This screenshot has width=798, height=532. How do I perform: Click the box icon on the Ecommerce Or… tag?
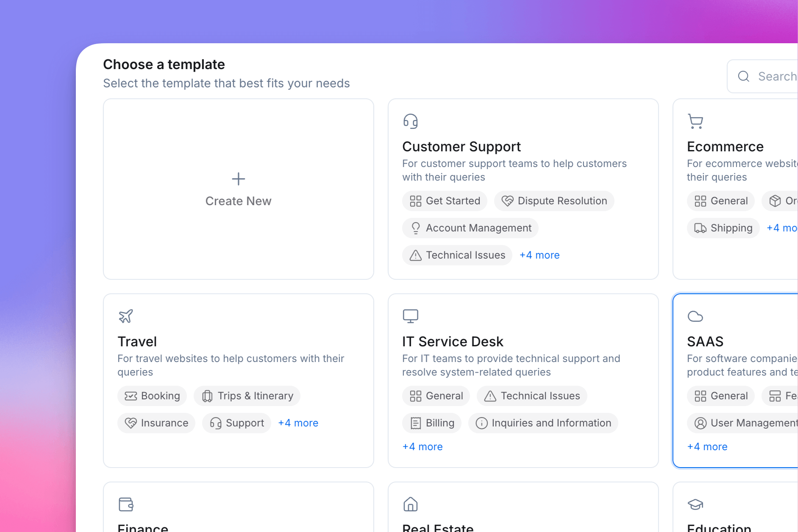[775, 201]
